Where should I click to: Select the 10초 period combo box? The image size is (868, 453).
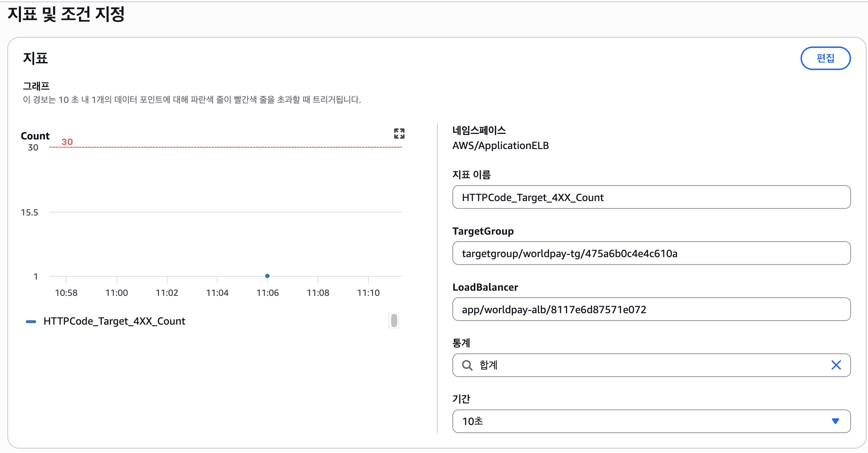click(651, 421)
